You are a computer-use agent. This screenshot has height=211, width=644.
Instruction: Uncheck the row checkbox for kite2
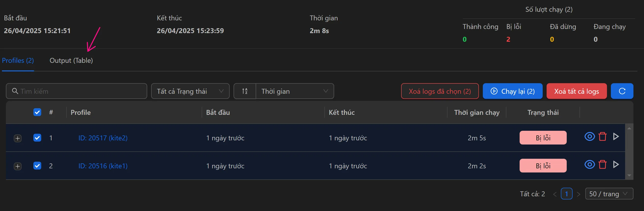click(x=37, y=138)
